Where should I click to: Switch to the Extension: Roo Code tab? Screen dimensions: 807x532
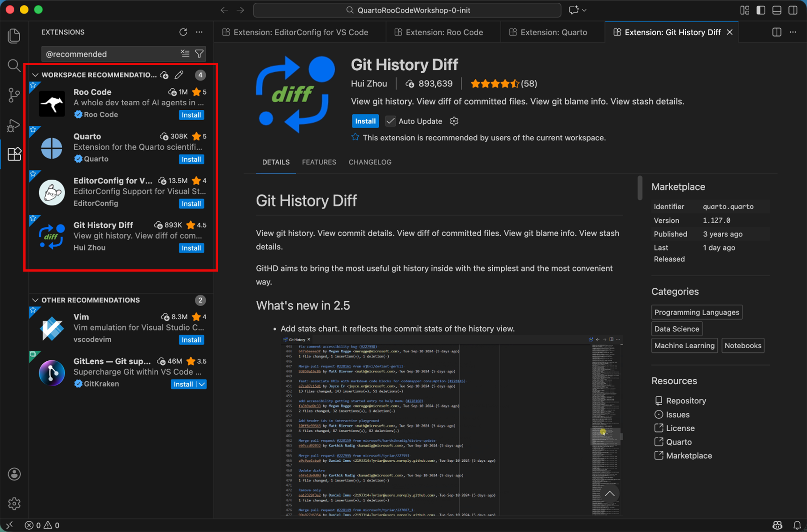(444, 32)
